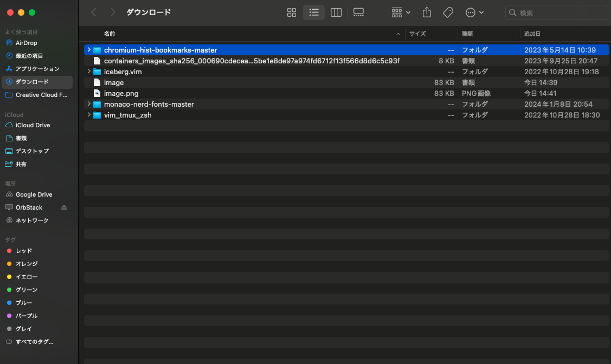
Task: Select the レッド tag in the sidebar
Action: click(23, 251)
